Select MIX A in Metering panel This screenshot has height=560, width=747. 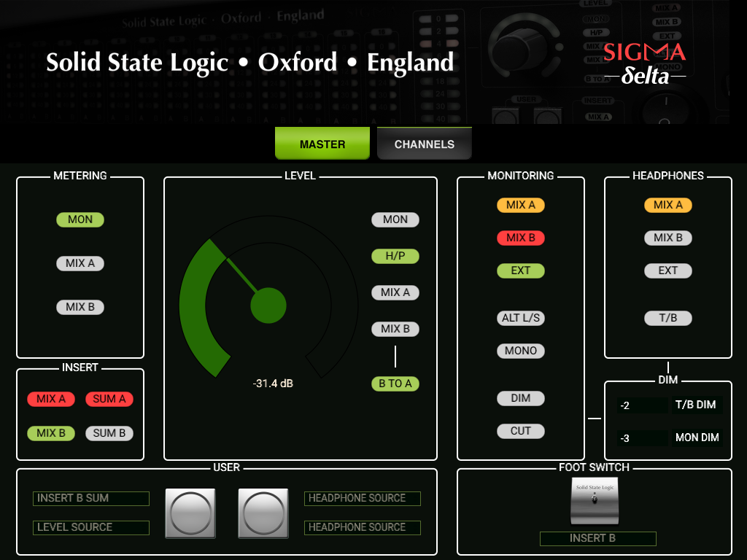click(x=80, y=263)
